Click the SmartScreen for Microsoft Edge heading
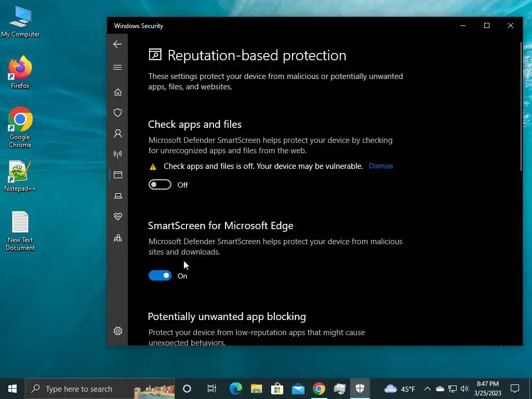This screenshot has width=532, height=399. pyautogui.click(x=220, y=225)
